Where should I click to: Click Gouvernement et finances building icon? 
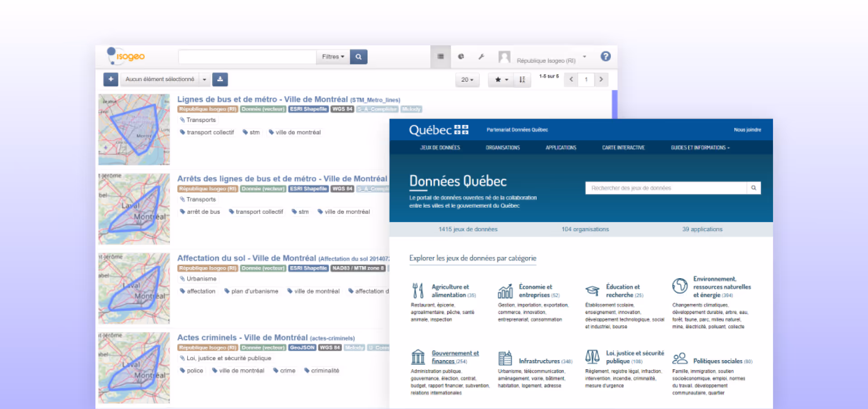pos(418,357)
